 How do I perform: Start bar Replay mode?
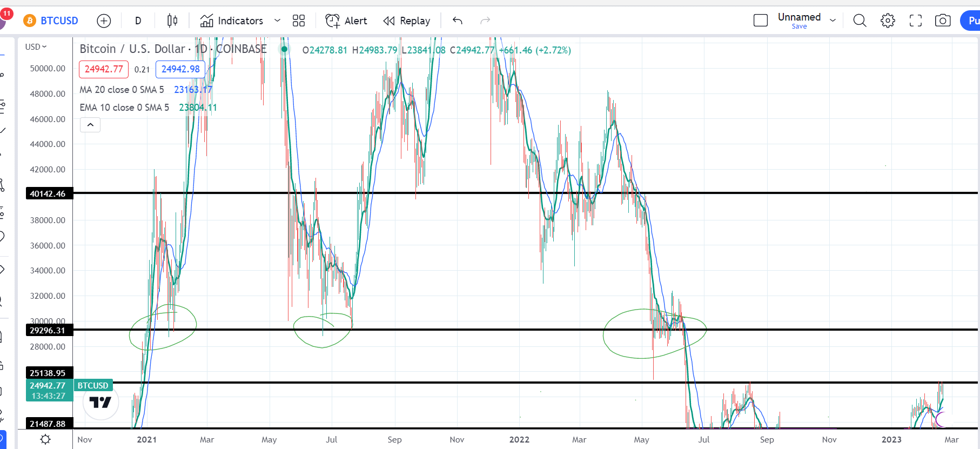point(407,21)
